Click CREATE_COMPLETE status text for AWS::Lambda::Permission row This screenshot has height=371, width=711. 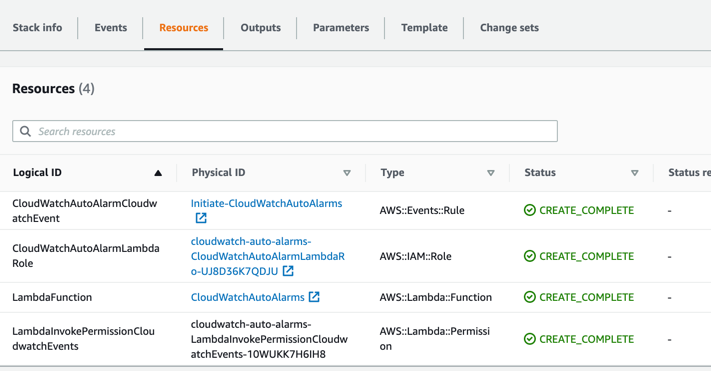(586, 339)
